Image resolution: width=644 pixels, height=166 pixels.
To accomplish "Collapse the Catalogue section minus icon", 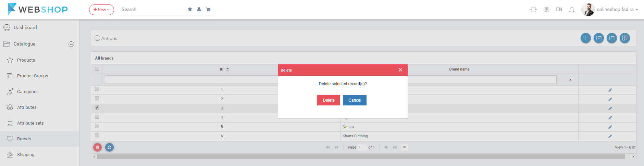I will coord(71,44).
